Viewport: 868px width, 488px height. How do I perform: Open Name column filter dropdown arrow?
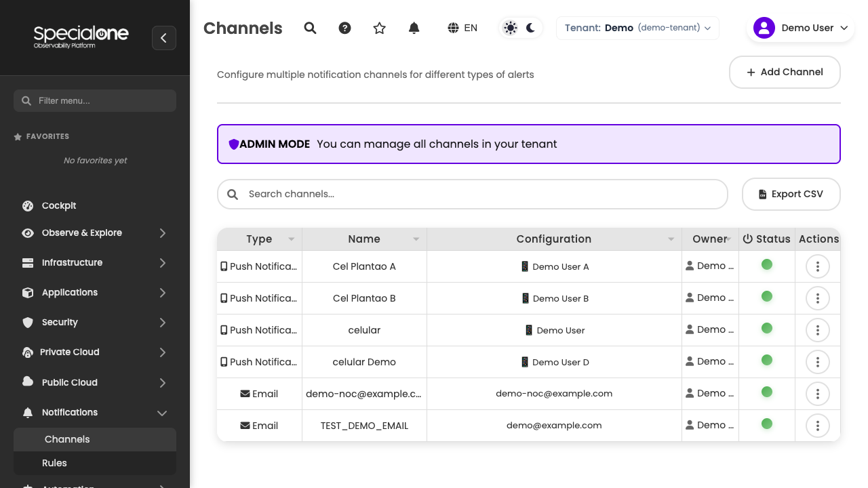coord(416,239)
